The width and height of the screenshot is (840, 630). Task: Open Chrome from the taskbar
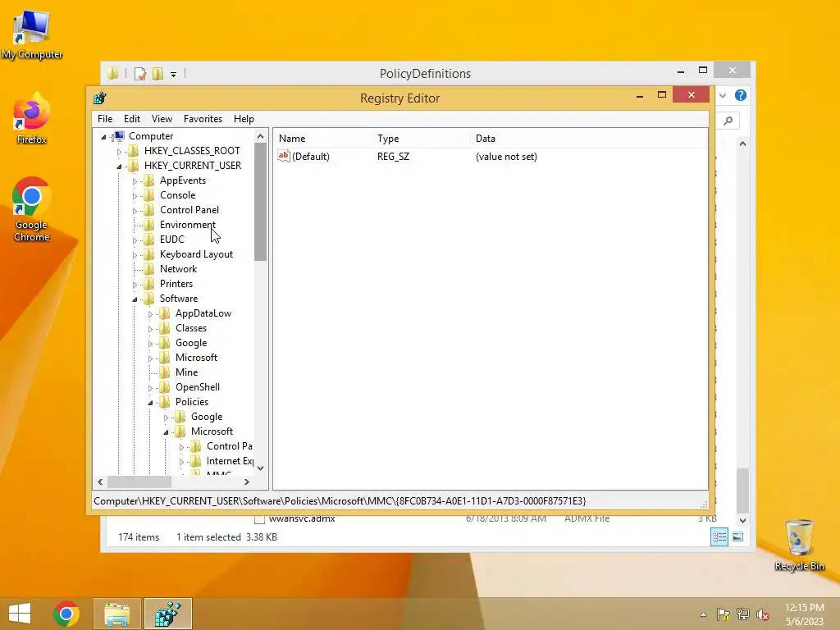coord(66,614)
